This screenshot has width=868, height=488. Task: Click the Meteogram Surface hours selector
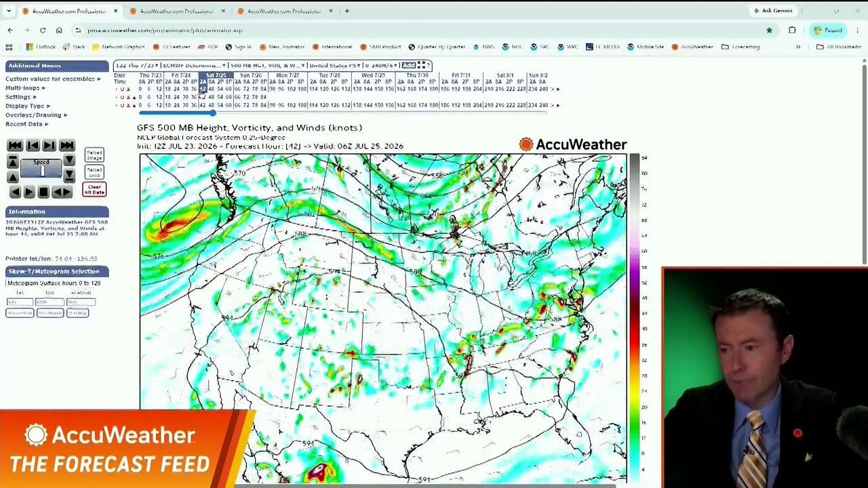pyautogui.click(x=54, y=283)
